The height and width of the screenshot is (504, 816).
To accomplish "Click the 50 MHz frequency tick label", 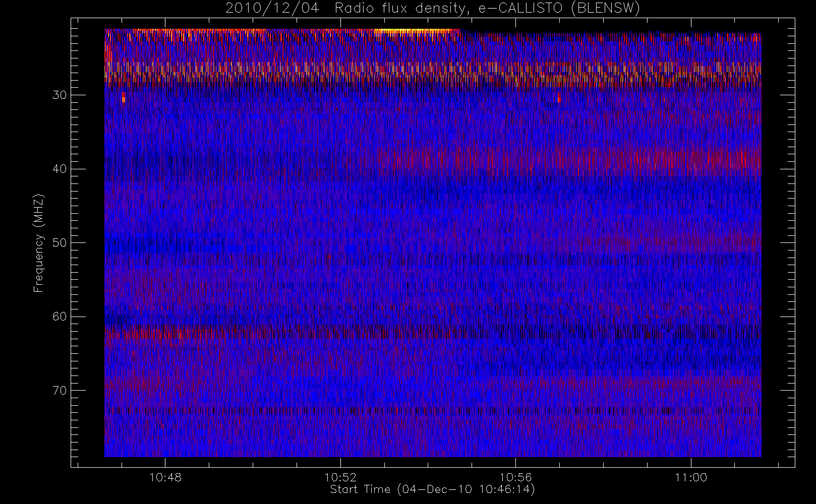I will tap(60, 243).
